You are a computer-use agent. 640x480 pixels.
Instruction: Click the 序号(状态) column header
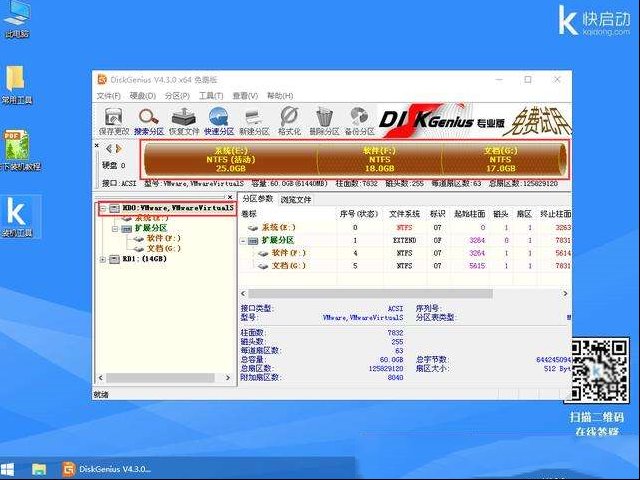point(359,213)
